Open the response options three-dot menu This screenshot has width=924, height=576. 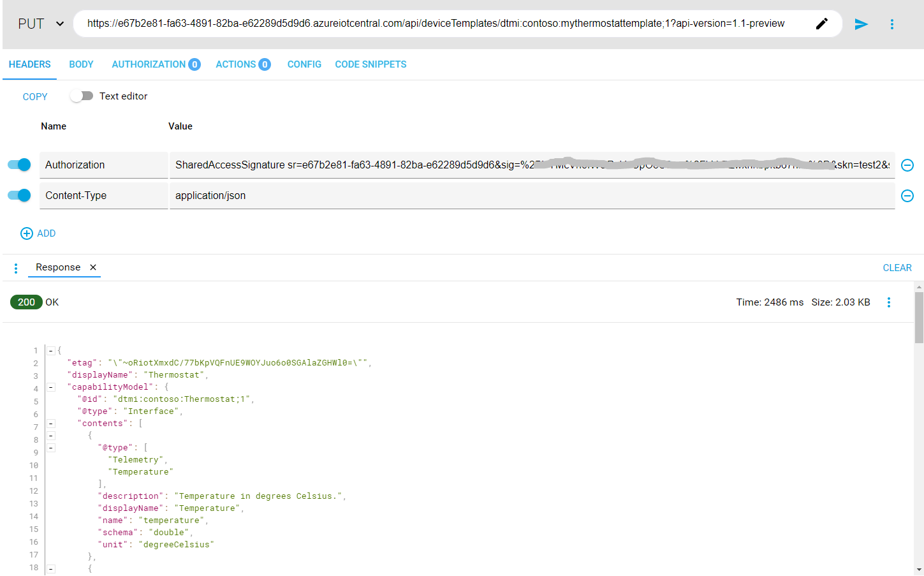point(888,302)
